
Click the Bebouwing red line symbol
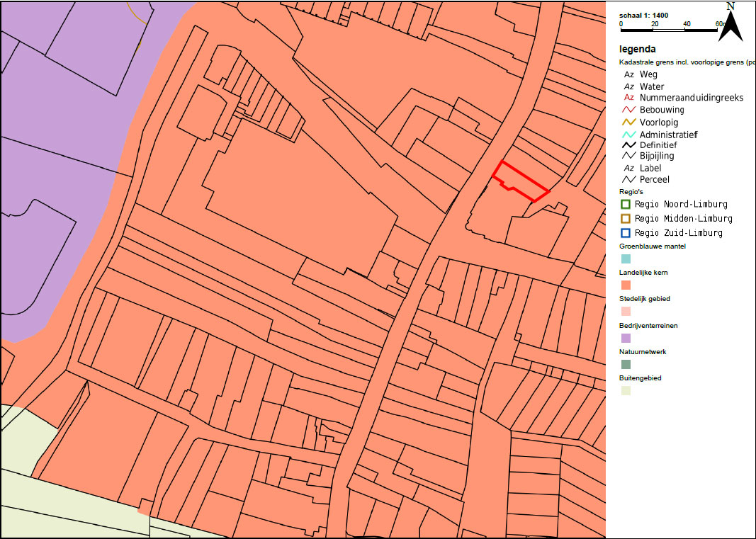point(628,110)
